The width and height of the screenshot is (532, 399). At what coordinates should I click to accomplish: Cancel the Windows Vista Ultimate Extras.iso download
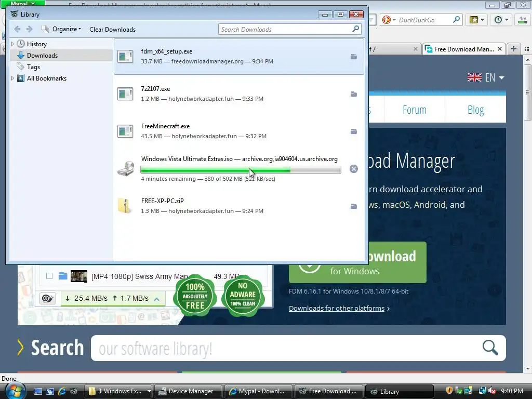click(x=353, y=169)
